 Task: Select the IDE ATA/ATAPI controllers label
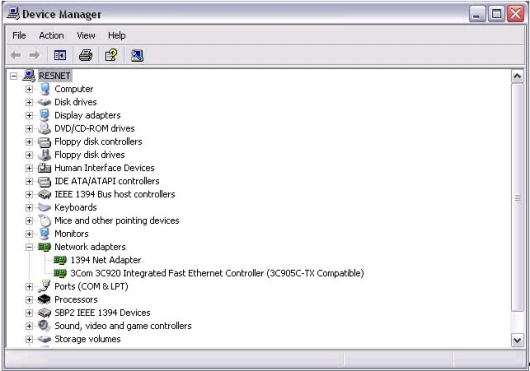(107, 181)
